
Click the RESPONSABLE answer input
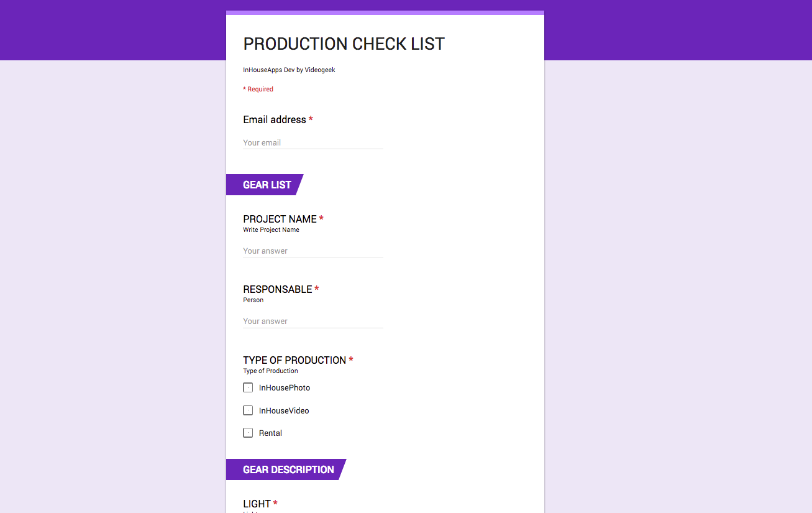pyautogui.click(x=312, y=321)
